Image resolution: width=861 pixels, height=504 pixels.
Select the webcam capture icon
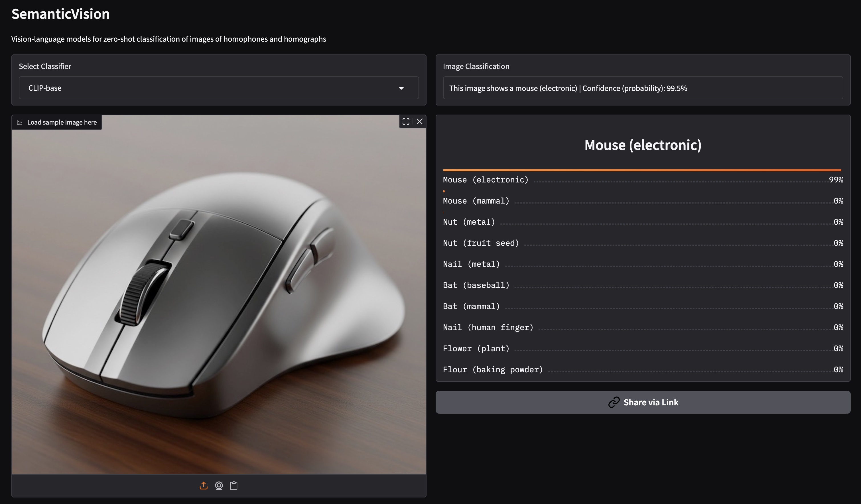[219, 486]
